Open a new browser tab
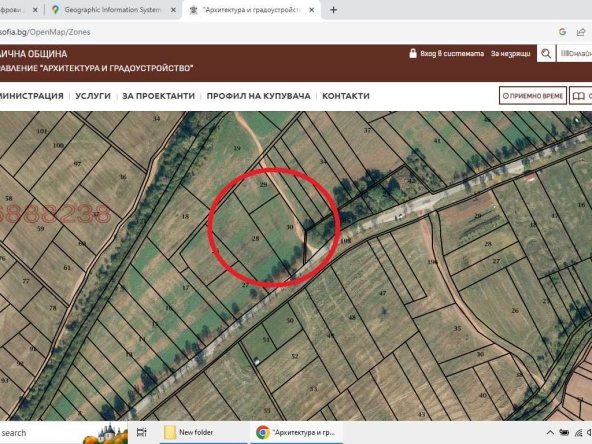Viewport: 592px width, 444px height. tap(333, 10)
